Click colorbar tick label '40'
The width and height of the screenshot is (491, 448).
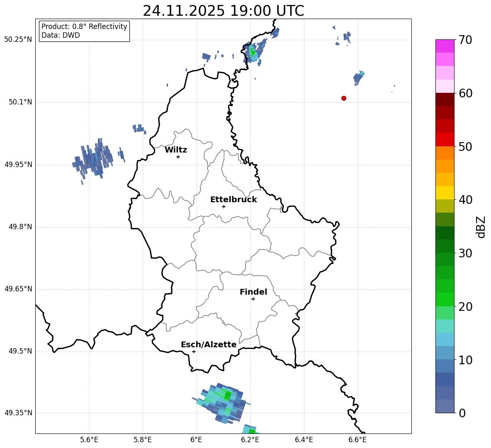(x=465, y=200)
